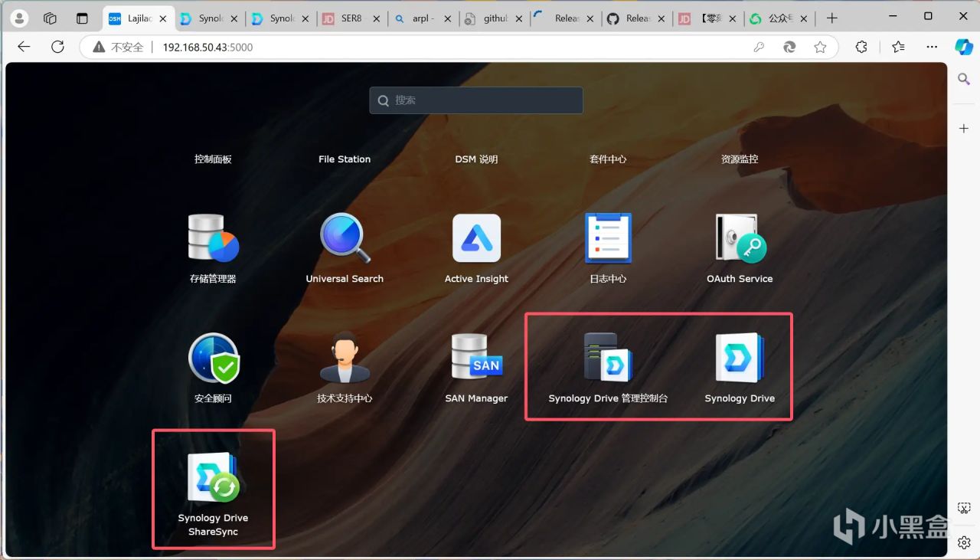Close the github tab
The image size is (980, 560).
(x=518, y=18)
